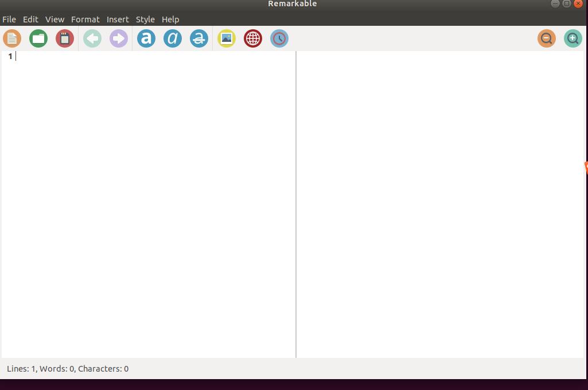Image resolution: width=588 pixels, height=390 pixels.
Task: Open the Insert menu
Action: click(x=117, y=19)
